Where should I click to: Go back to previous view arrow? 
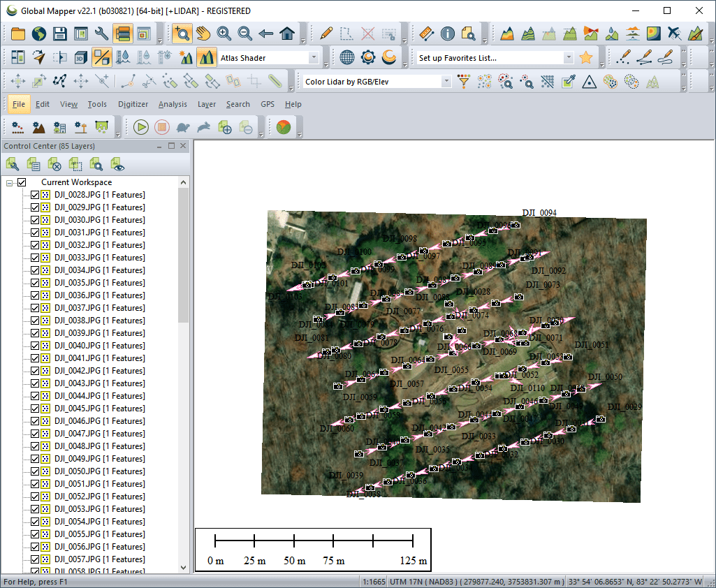point(265,34)
